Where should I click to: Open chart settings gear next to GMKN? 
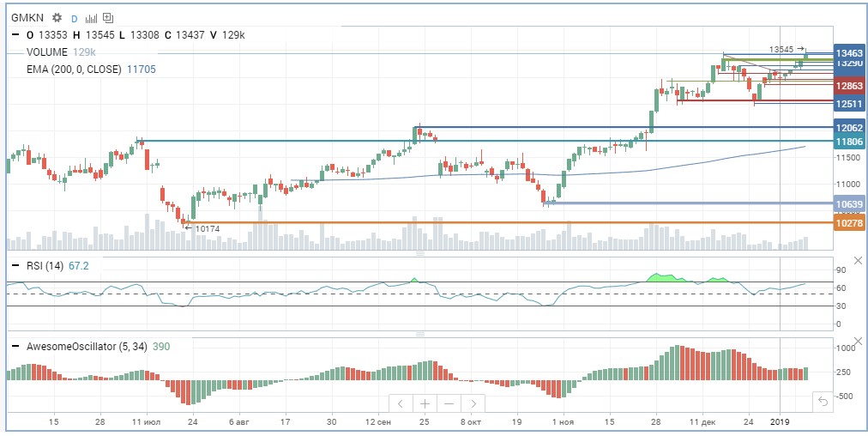(x=57, y=18)
